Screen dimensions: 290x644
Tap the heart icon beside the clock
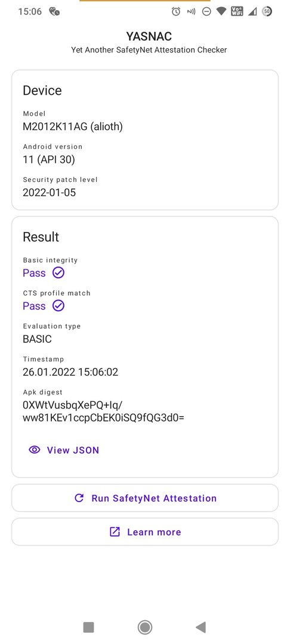point(54,11)
